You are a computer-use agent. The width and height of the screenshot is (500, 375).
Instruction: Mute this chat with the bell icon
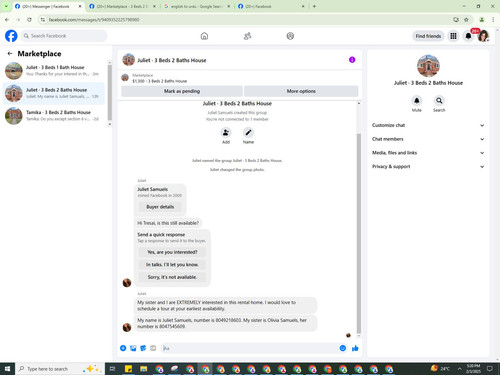tap(417, 100)
